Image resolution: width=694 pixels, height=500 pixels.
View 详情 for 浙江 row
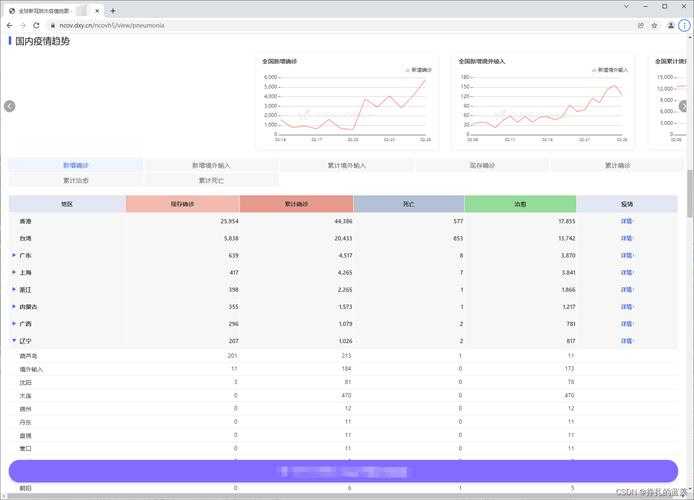pyautogui.click(x=627, y=289)
